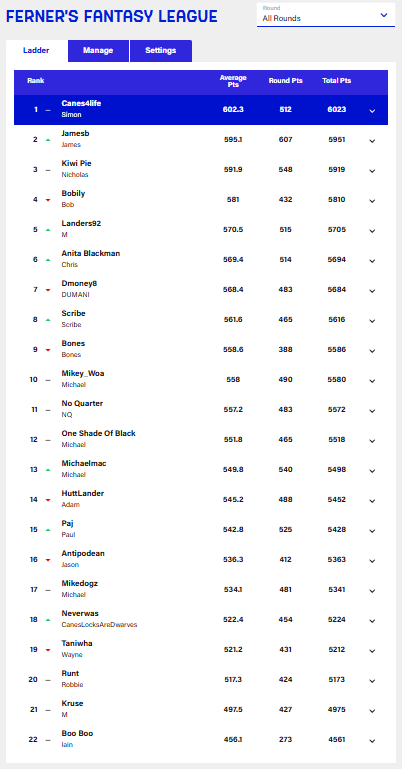Expand the Boo Boo row chevron

(372, 741)
